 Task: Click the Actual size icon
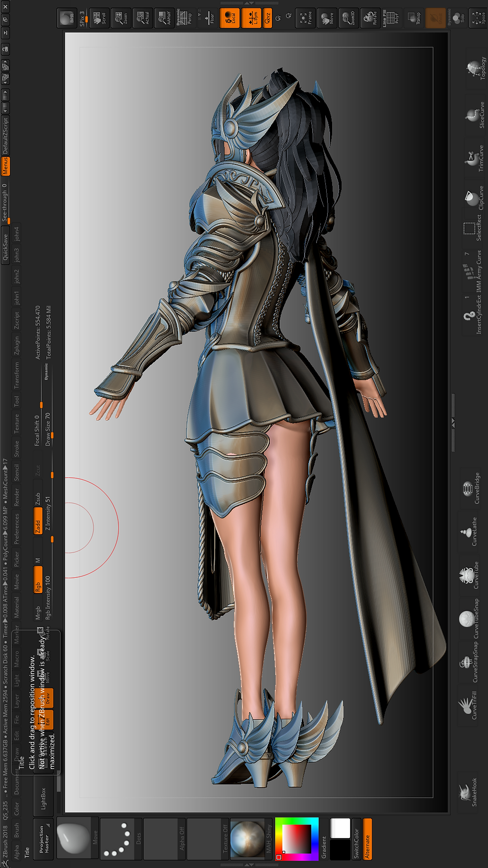[142, 18]
